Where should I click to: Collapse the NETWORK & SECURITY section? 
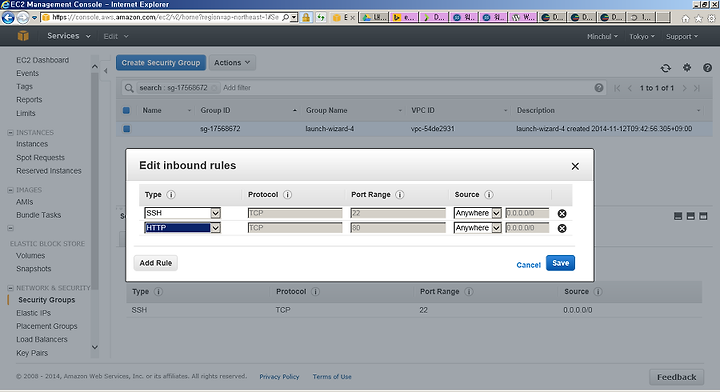coord(10,288)
